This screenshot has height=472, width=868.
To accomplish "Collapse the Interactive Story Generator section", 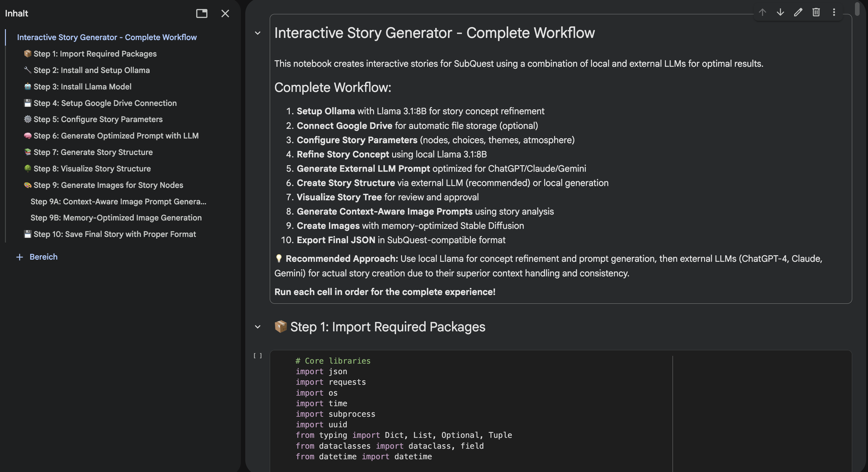I will 258,33.
